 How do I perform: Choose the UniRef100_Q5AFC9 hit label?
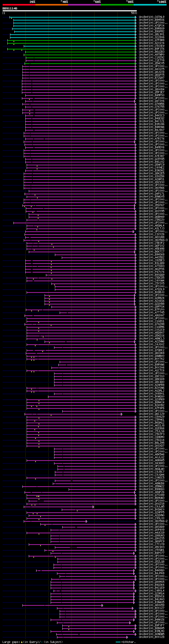(152, 165)
